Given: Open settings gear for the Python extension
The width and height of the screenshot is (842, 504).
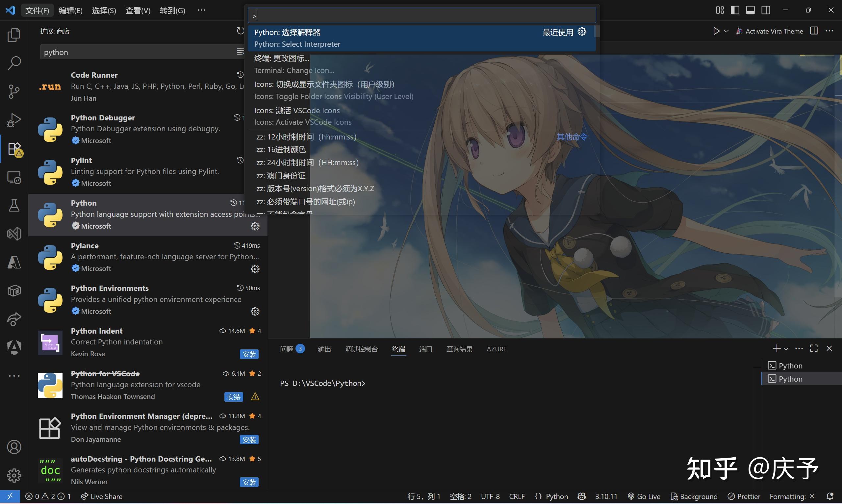Looking at the screenshot, I should pos(255,226).
